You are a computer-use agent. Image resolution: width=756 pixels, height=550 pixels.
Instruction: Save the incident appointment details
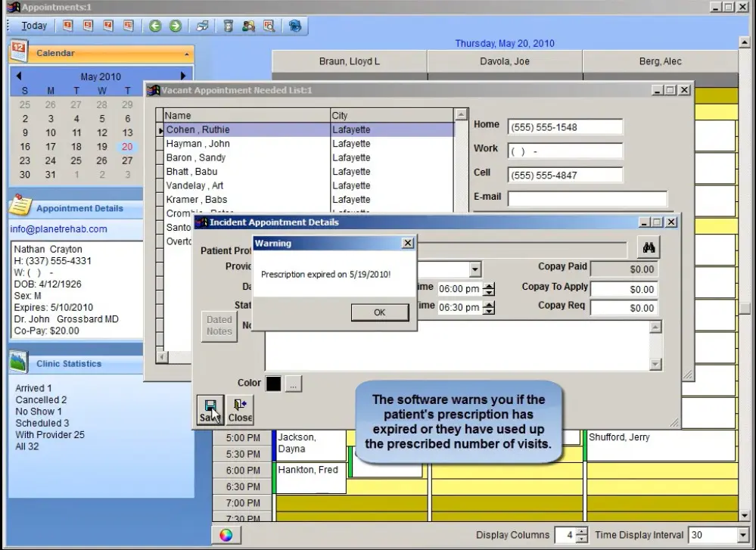coord(210,409)
